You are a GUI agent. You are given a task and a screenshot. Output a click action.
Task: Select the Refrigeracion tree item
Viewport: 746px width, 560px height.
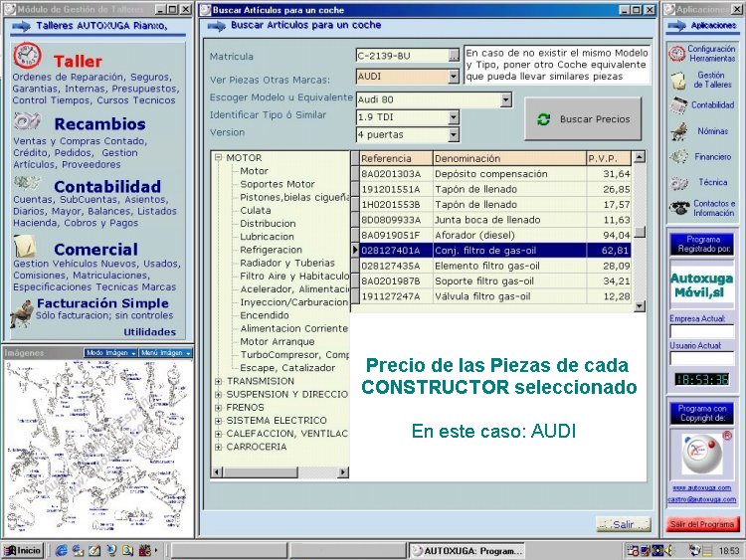[x=271, y=250]
